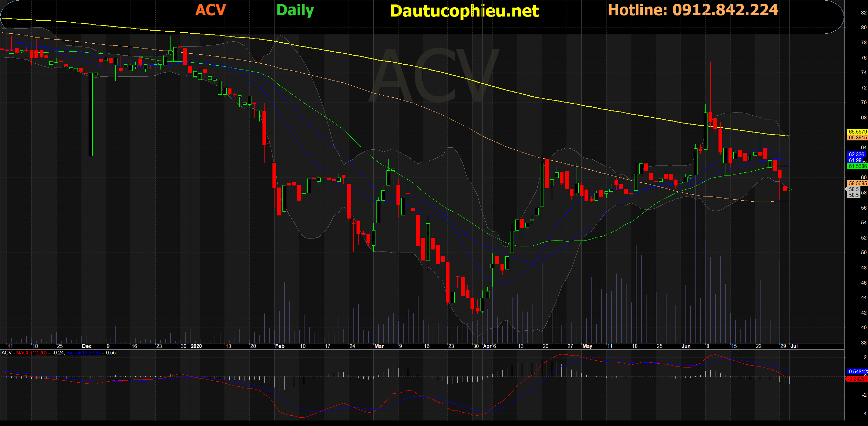Viewport: 868px width, 426px height.
Task: Click the blue 62.336 price tag
Action: point(856,155)
